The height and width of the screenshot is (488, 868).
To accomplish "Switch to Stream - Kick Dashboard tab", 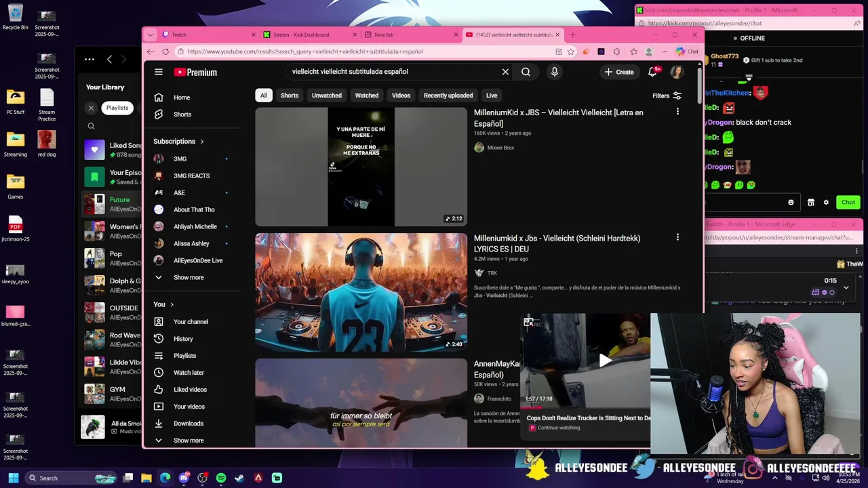I will coord(311,35).
